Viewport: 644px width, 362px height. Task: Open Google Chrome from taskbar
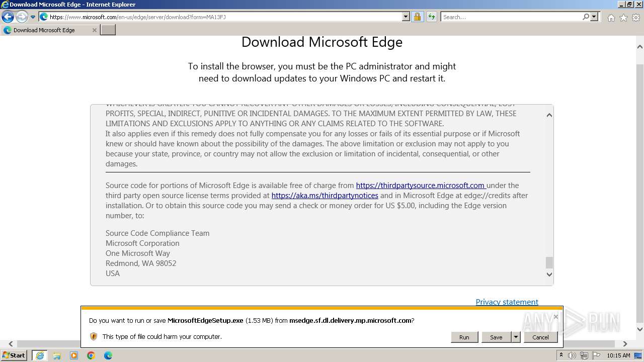(x=91, y=355)
